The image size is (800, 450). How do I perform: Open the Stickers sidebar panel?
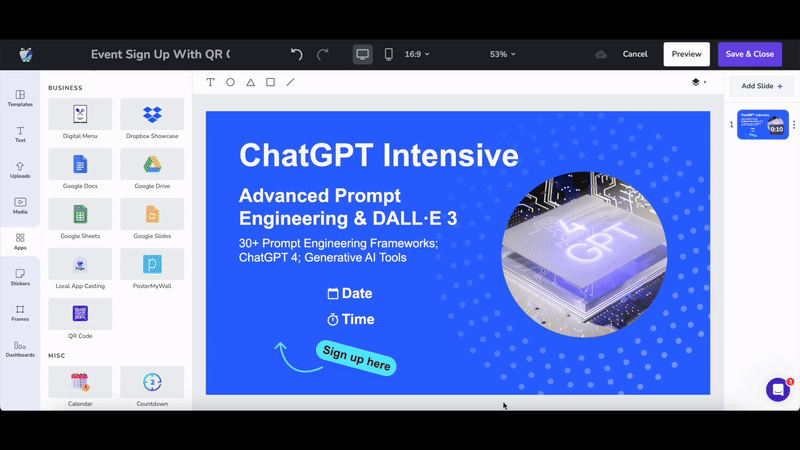[20, 277]
